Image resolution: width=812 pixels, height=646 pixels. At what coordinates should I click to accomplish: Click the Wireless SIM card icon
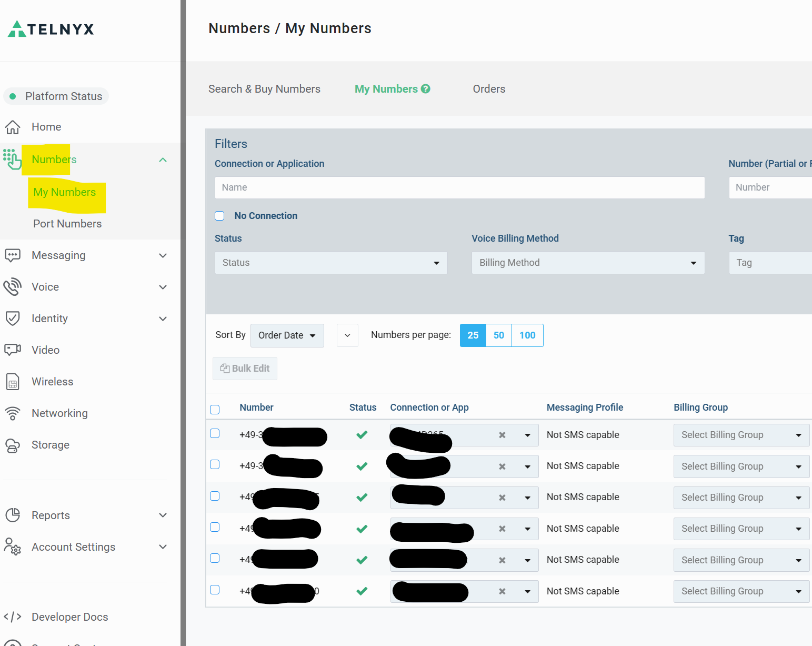pos(13,382)
